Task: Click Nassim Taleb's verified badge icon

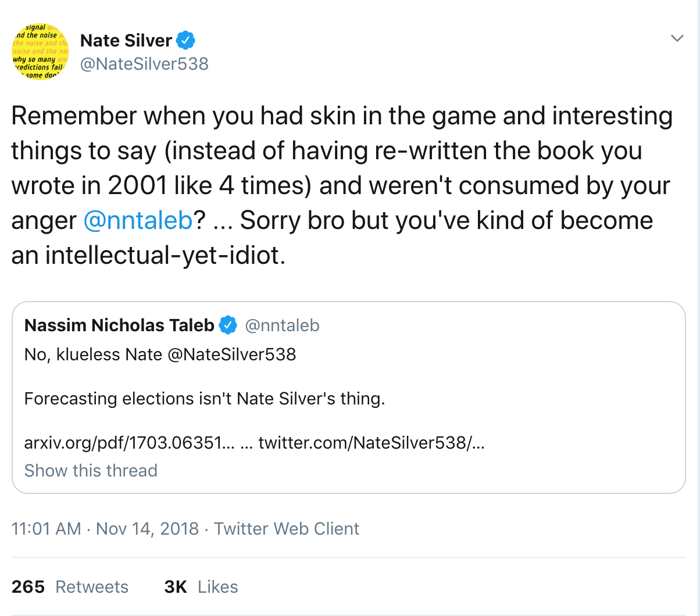Action: pos(227,325)
